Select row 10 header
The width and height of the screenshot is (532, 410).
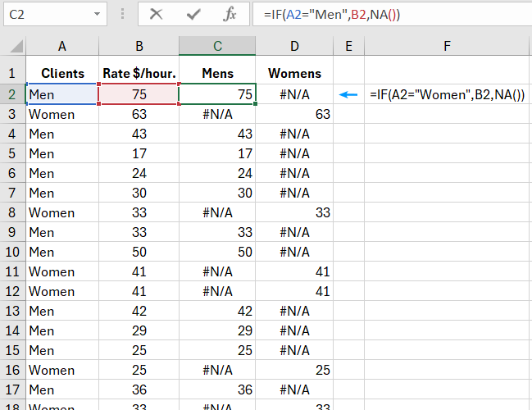[x=12, y=252]
